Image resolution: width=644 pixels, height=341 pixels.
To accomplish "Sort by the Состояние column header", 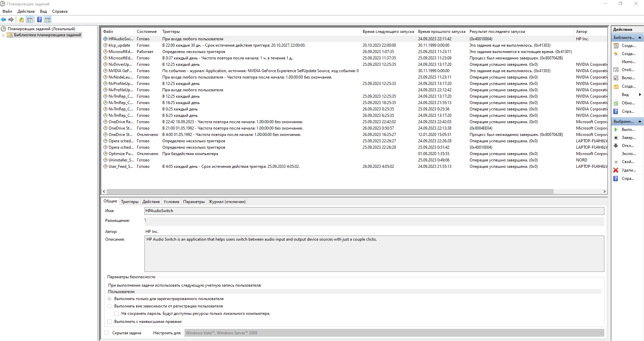I will coord(147,32).
